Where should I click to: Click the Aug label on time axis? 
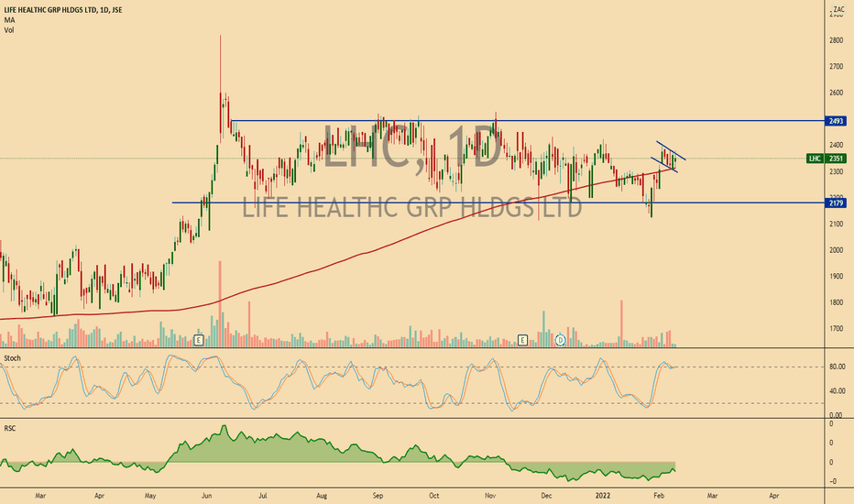coord(322,496)
